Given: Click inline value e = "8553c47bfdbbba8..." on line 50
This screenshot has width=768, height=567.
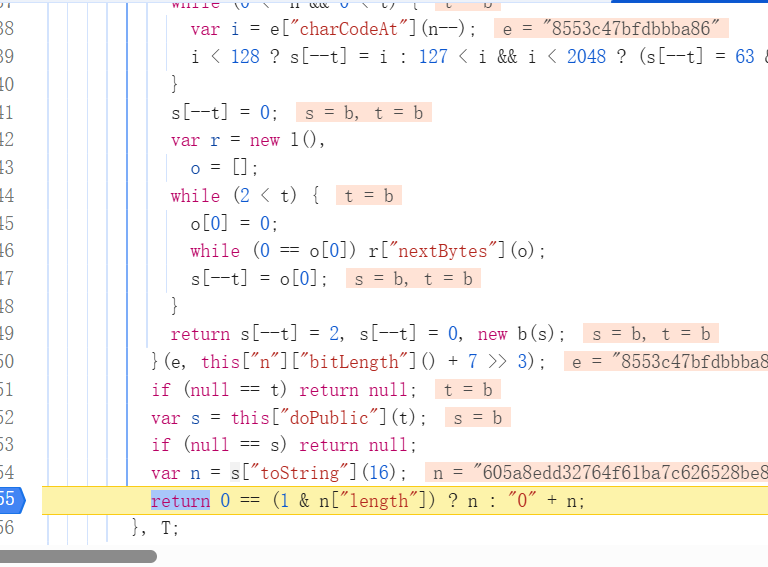Looking at the screenshot, I should point(666,362).
